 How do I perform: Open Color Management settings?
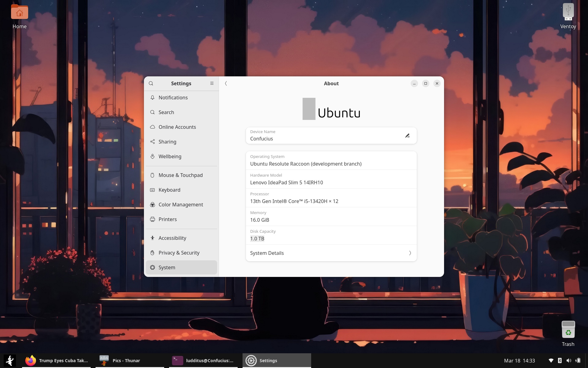pos(181,205)
